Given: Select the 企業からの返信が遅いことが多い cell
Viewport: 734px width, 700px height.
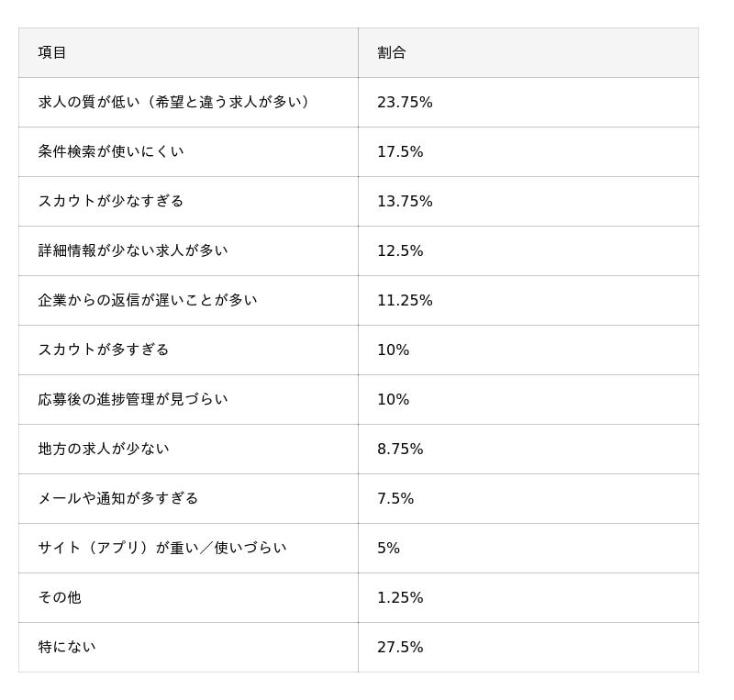Looking at the screenshot, I should [x=148, y=300].
